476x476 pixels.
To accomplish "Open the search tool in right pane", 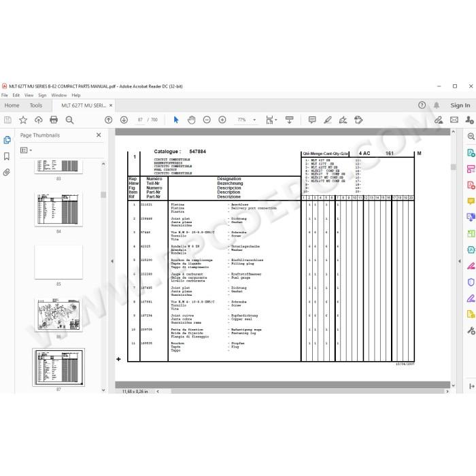I will pos(471,136).
